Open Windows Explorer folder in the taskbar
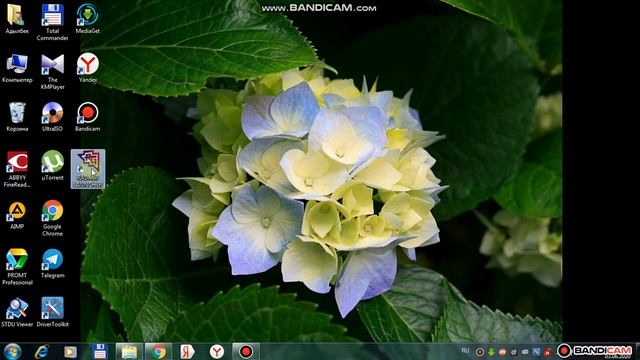 tap(129, 352)
